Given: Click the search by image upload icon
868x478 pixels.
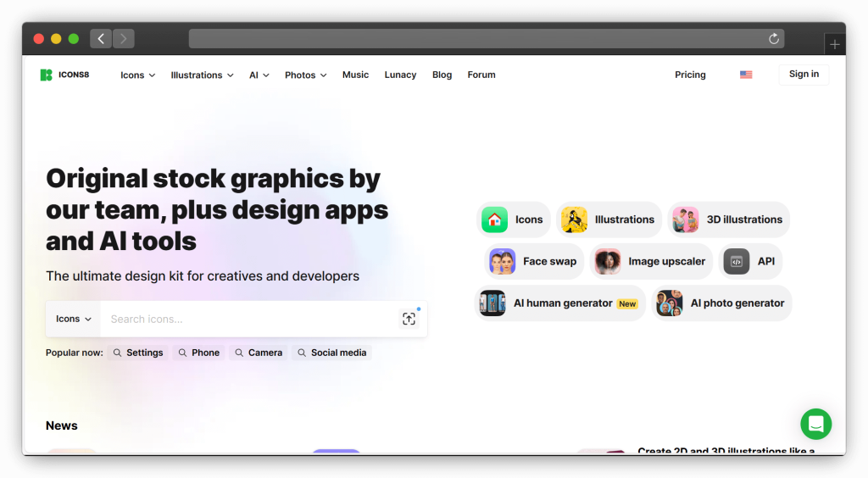Looking at the screenshot, I should (x=409, y=319).
